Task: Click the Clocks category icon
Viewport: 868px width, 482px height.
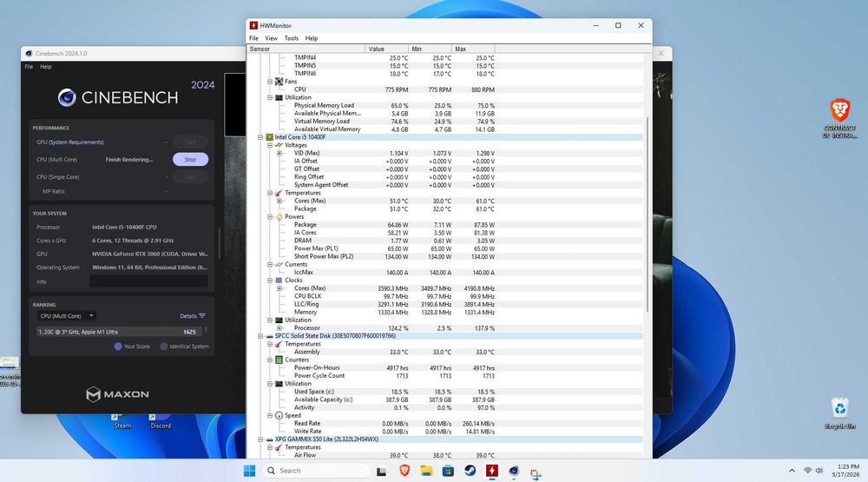Action: (x=279, y=281)
